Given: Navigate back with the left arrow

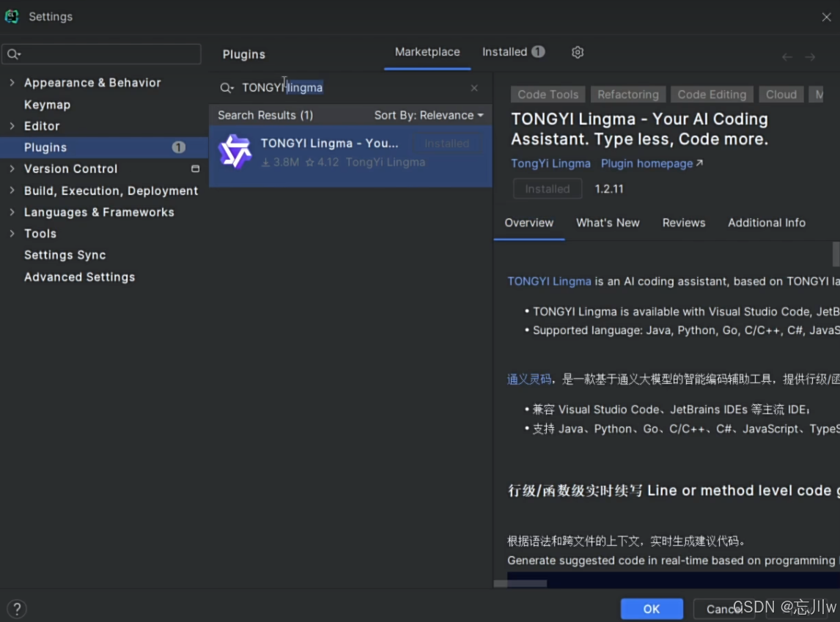Looking at the screenshot, I should [786, 57].
